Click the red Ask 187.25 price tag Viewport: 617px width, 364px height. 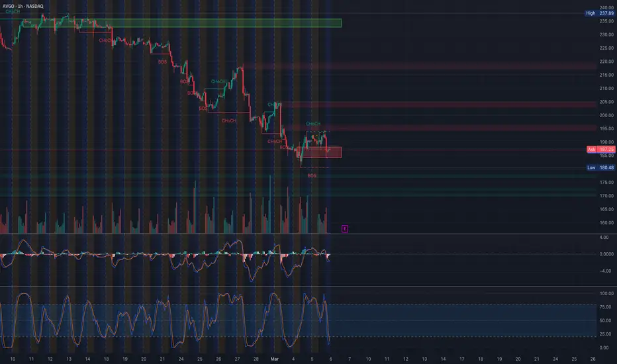(x=600, y=150)
